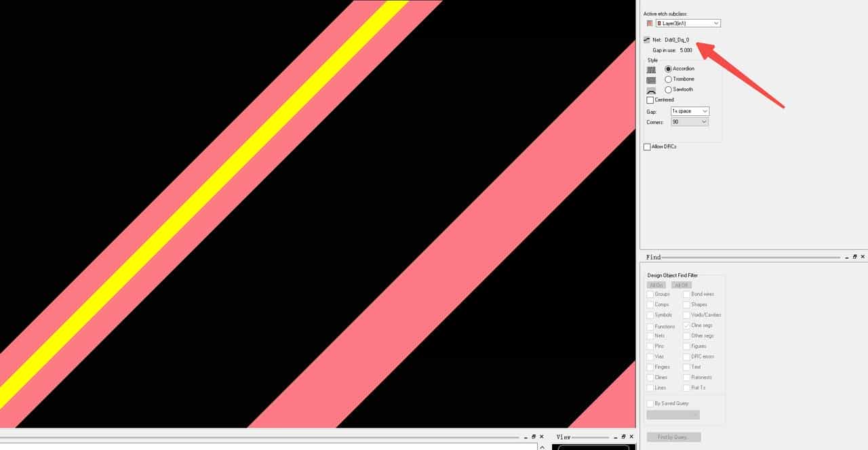Viewport: 868px width, 450px height.
Task: Click the Accordion style pattern icon
Action: click(x=651, y=69)
